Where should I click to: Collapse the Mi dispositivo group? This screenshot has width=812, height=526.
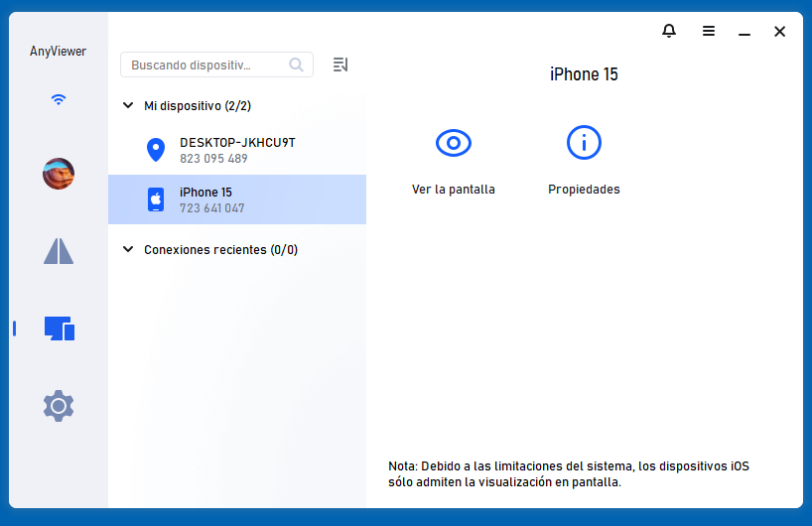[x=128, y=105]
